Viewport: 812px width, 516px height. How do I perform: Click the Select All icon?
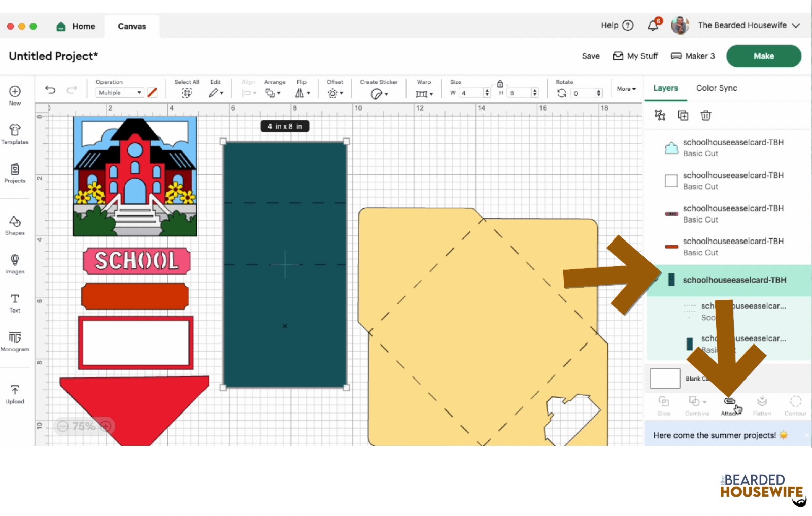(x=187, y=93)
